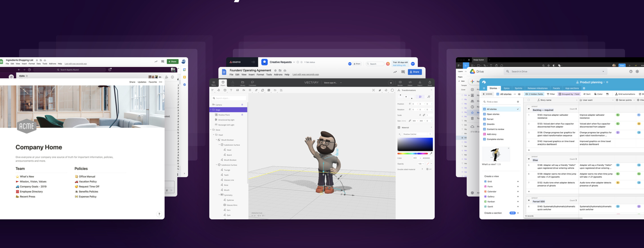The width and height of the screenshot is (644, 248).
Task: Open the Shadow Catcher material dropdown
Action: point(430,134)
